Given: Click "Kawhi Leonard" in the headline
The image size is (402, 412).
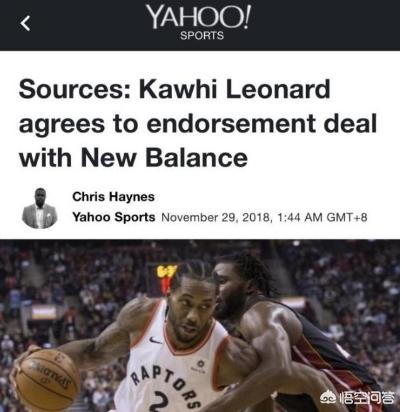Looking at the screenshot, I should click(x=234, y=89).
